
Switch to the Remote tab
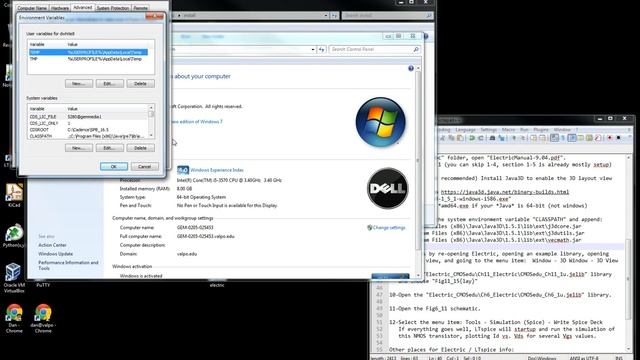pyautogui.click(x=140, y=8)
